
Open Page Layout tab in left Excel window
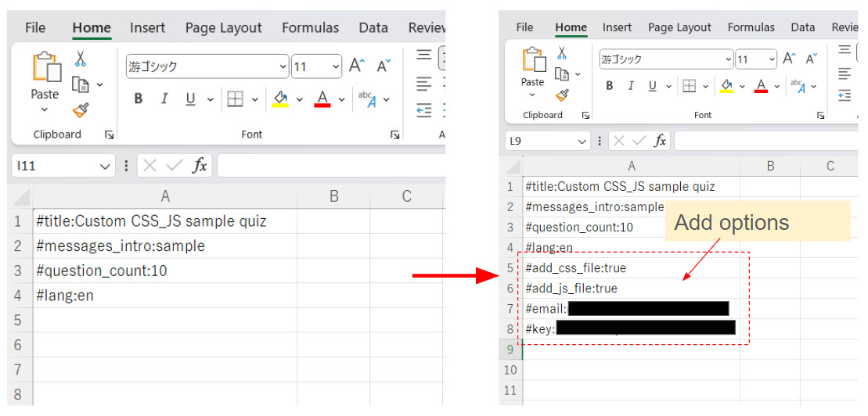(224, 27)
